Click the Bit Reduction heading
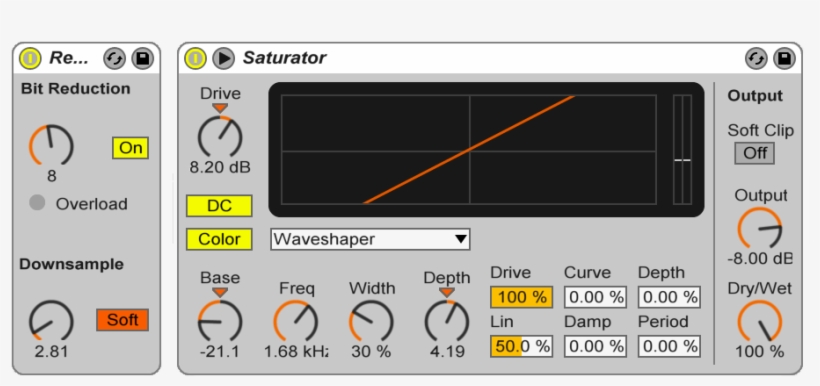820x386 pixels. pos(76,88)
